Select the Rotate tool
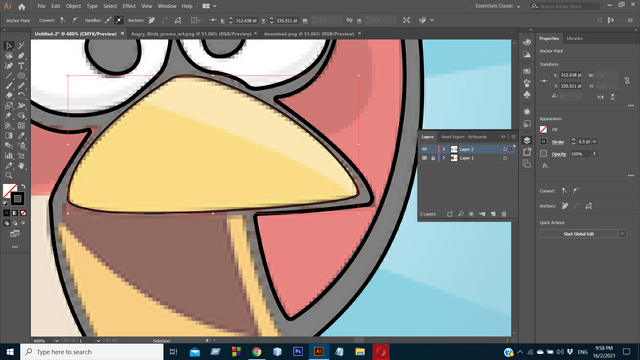The height and width of the screenshot is (360, 640). coord(21,96)
